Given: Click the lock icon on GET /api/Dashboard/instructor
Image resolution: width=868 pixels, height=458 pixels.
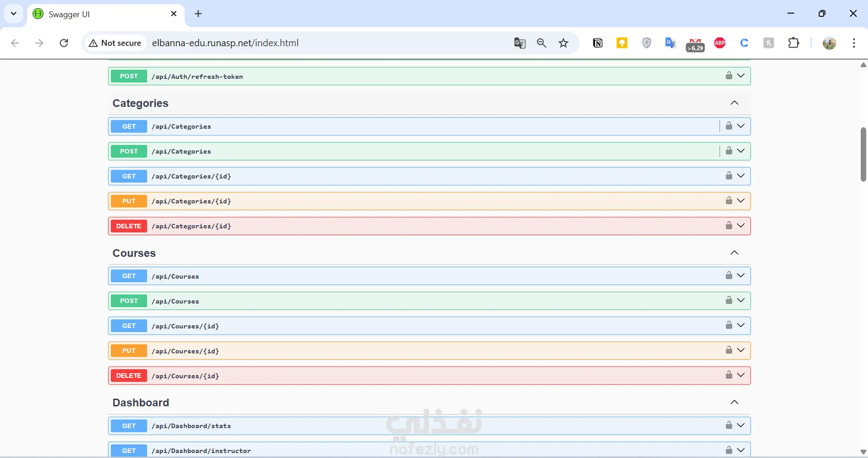Looking at the screenshot, I should pyautogui.click(x=729, y=450).
